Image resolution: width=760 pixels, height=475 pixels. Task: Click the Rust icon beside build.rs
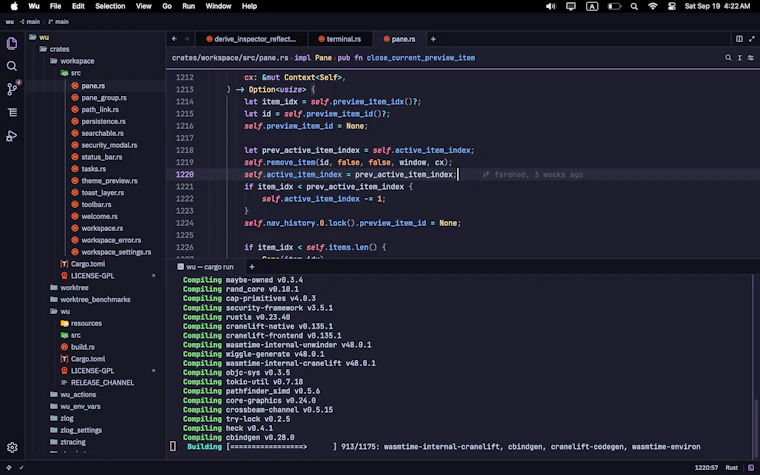point(64,347)
